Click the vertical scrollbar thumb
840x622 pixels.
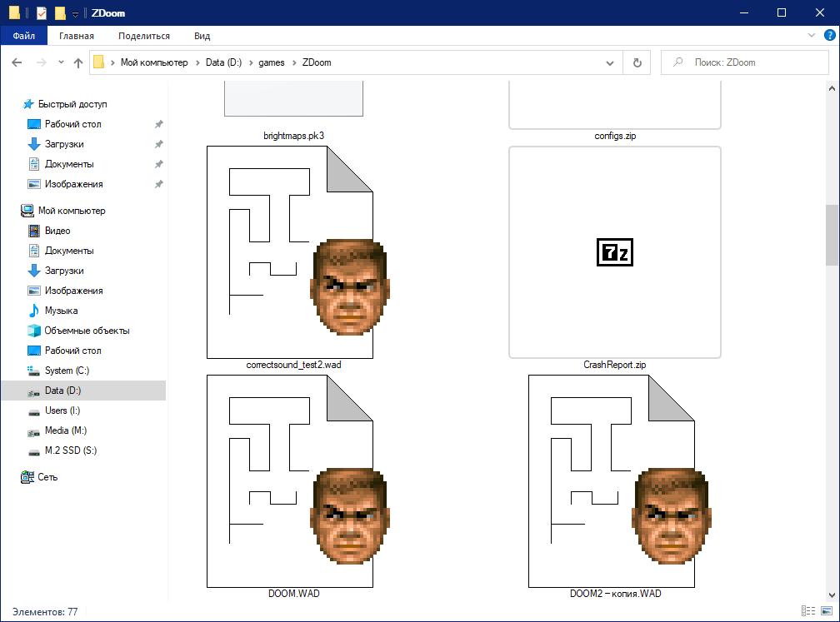tap(832, 235)
